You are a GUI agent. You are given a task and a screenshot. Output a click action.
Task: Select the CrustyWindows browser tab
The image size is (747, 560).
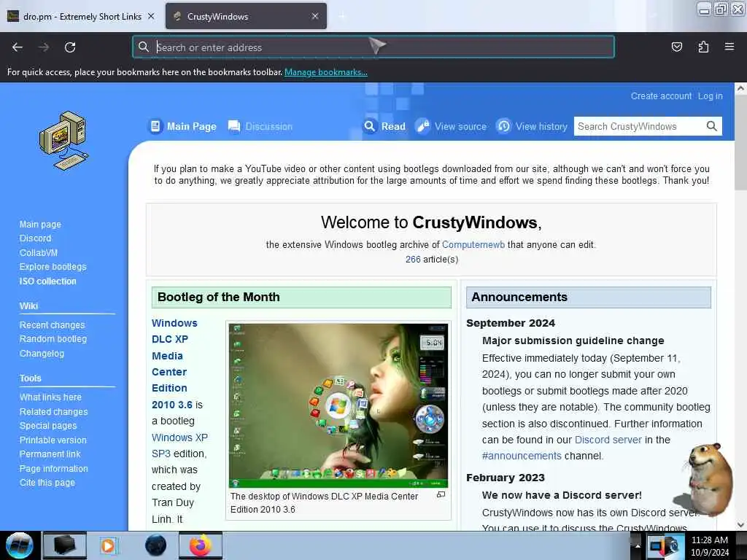246,16
